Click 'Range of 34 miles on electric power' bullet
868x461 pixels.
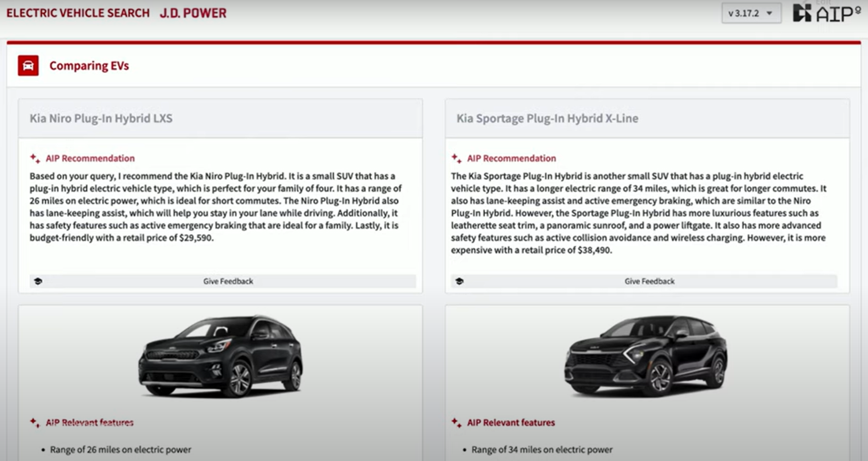pyautogui.click(x=542, y=450)
